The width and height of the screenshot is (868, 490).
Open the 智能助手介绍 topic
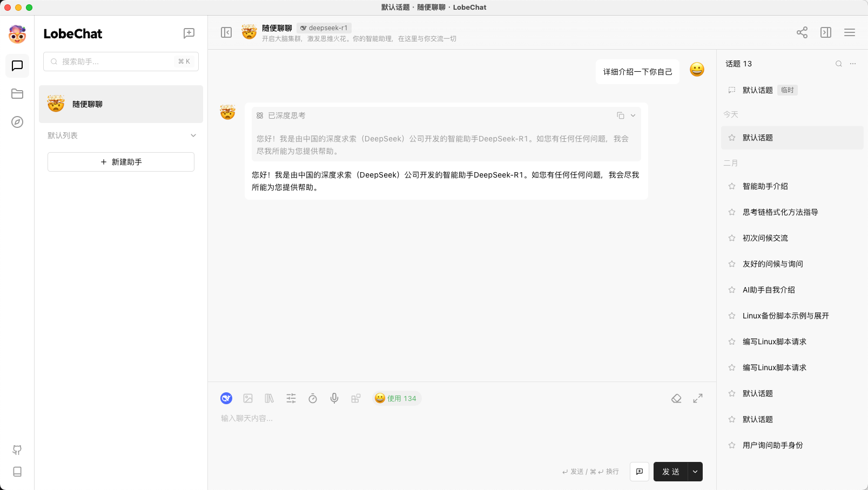pyautogui.click(x=792, y=186)
